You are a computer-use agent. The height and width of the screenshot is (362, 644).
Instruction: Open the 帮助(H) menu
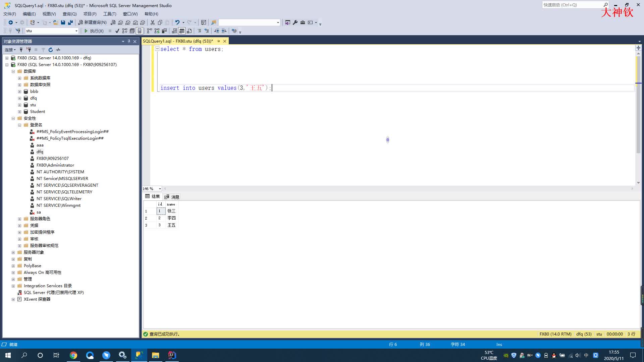pyautogui.click(x=151, y=14)
